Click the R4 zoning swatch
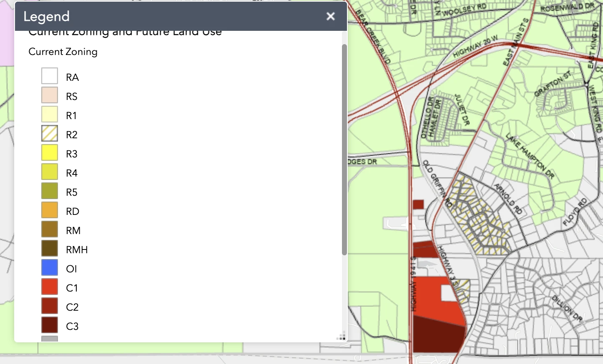Image resolution: width=603 pixels, height=364 pixels. (50, 172)
